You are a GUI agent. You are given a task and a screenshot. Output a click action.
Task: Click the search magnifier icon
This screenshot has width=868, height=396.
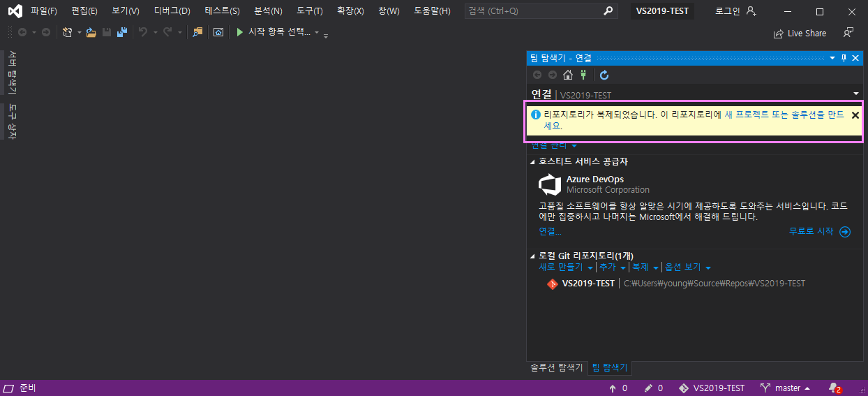point(608,11)
